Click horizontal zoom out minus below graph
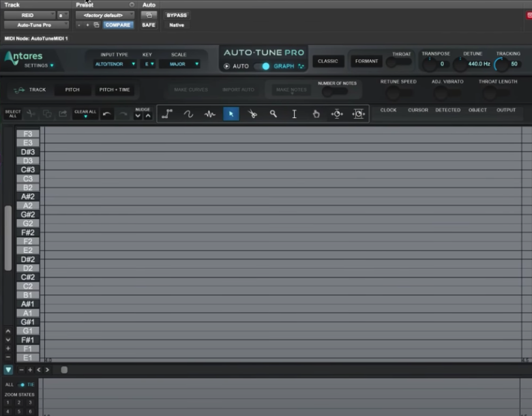 pos(21,370)
